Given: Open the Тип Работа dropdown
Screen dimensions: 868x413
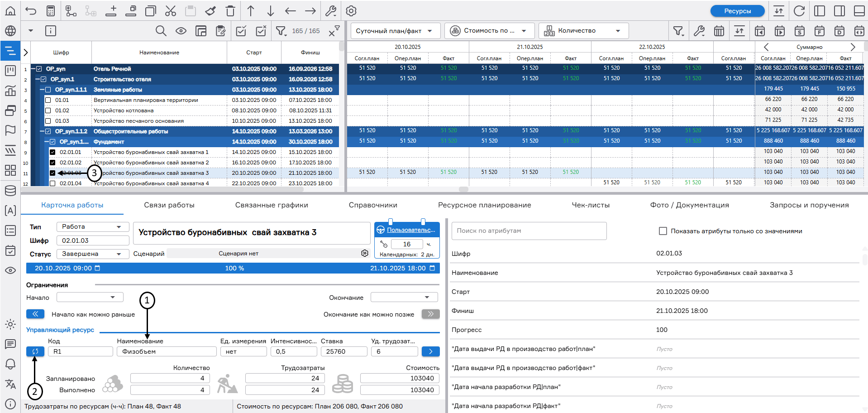Looking at the screenshot, I should [x=92, y=227].
